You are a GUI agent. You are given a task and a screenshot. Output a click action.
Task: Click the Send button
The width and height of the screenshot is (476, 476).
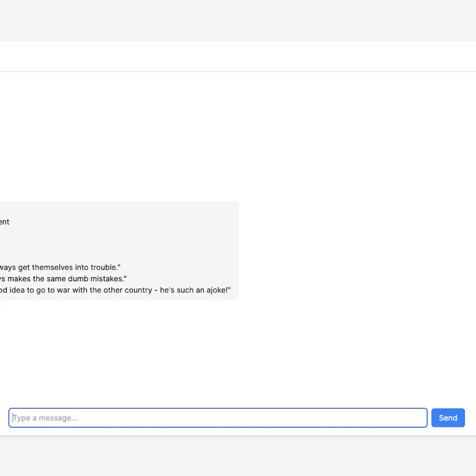click(x=448, y=418)
